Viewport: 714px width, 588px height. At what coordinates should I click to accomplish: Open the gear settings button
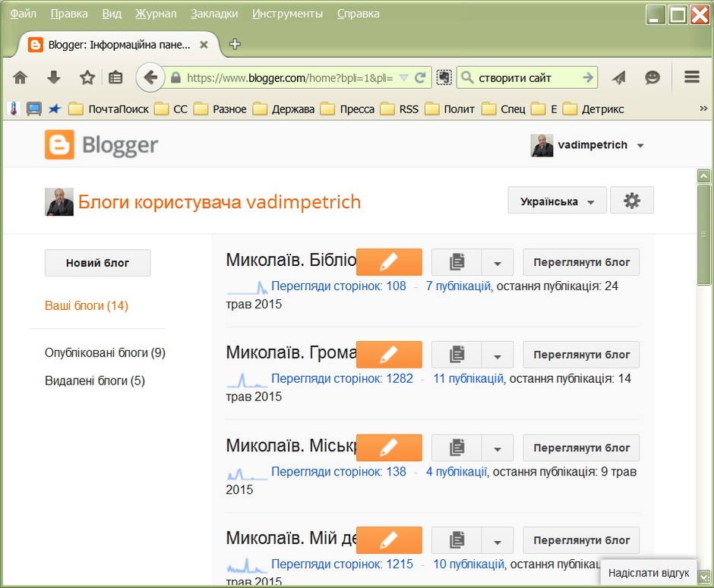coord(631,201)
